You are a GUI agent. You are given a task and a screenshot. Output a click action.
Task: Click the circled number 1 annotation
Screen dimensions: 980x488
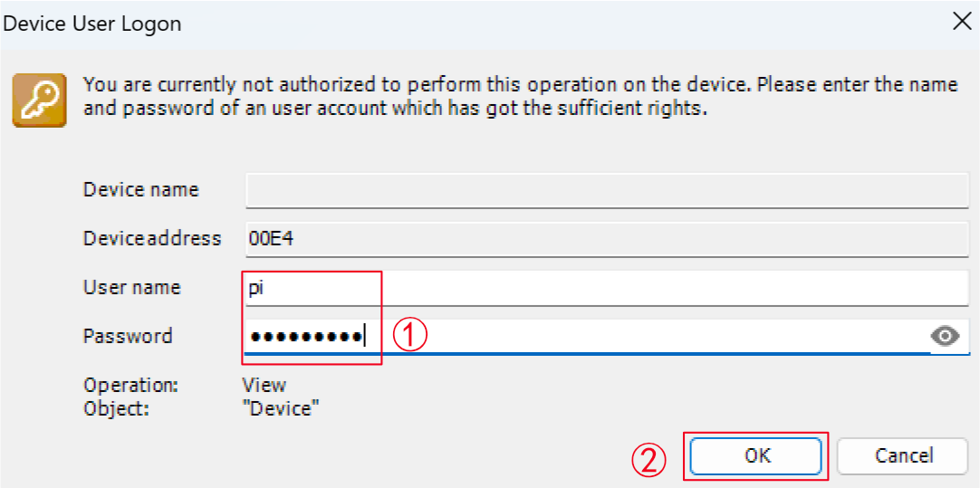pyautogui.click(x=409, y=336)
